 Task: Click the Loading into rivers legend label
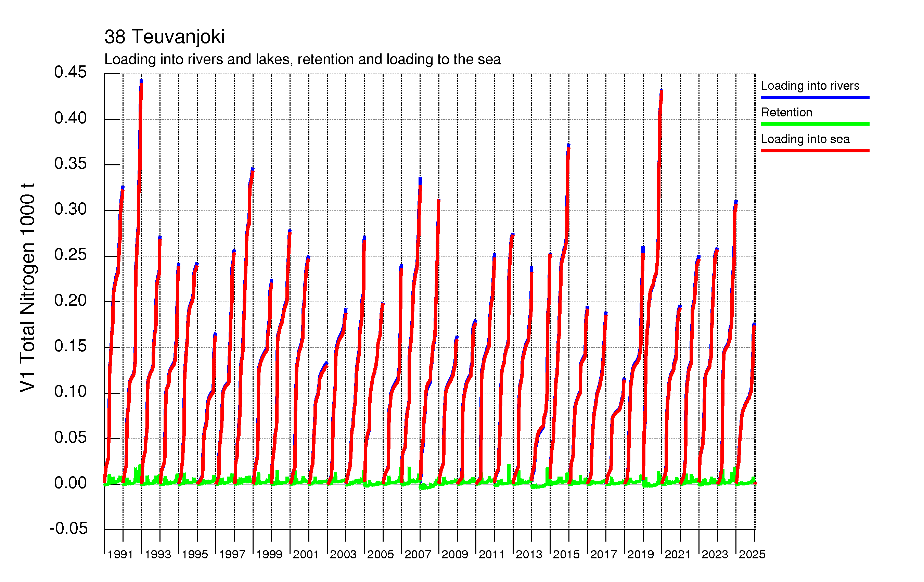pyautogui.click(x=810, y=86)
